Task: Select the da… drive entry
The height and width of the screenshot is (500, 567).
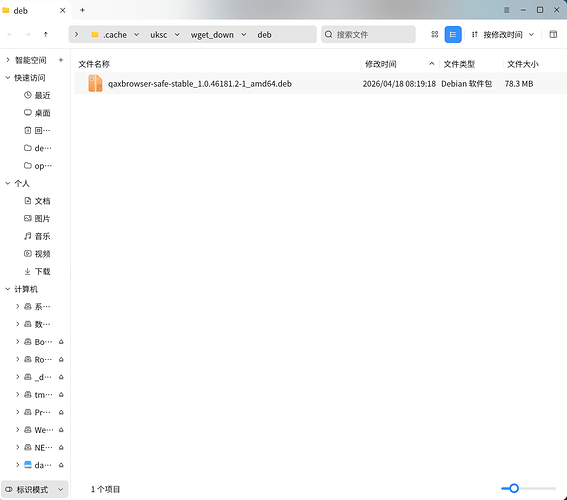Action: [x=38, y=465]
